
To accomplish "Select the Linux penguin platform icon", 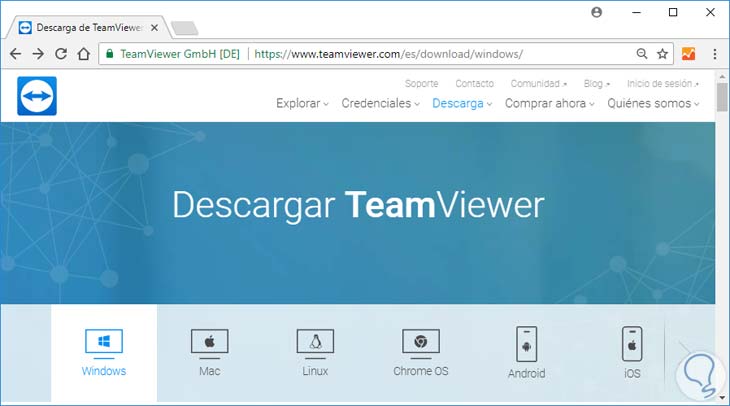I will [315, 344].
